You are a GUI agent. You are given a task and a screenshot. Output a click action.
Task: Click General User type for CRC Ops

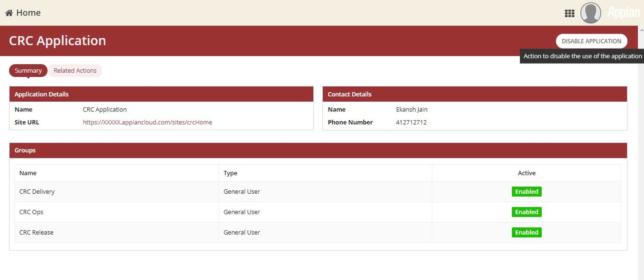[241, 212]
